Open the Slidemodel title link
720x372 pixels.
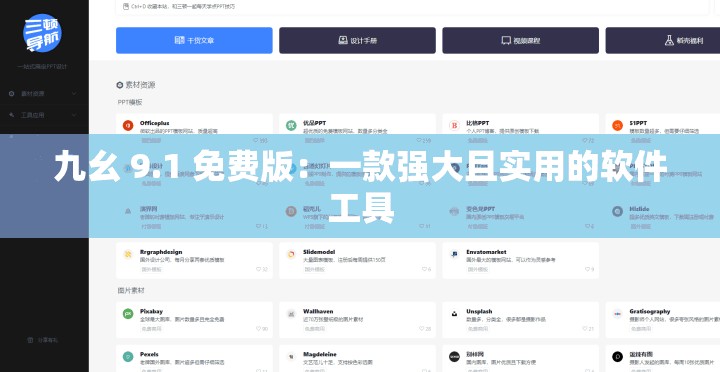pos(319,252)
